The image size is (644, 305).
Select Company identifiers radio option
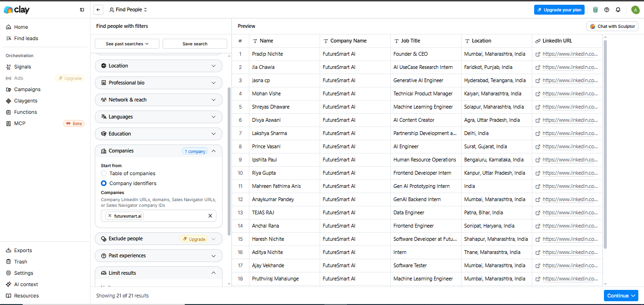(x=104, y=183)
